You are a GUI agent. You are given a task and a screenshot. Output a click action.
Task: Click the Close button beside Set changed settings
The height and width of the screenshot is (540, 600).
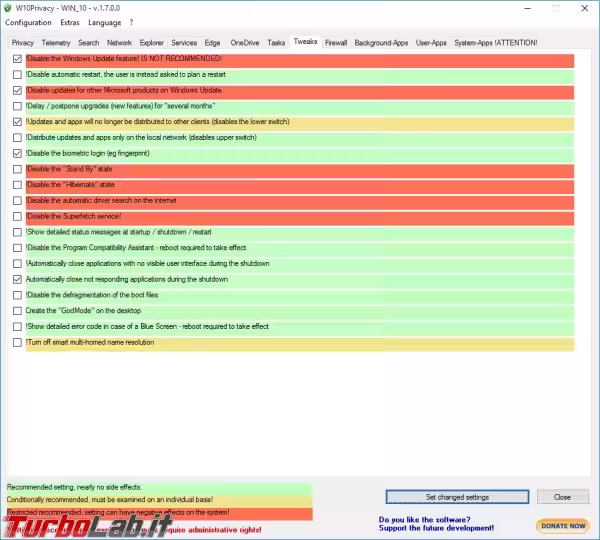[562, 497]
